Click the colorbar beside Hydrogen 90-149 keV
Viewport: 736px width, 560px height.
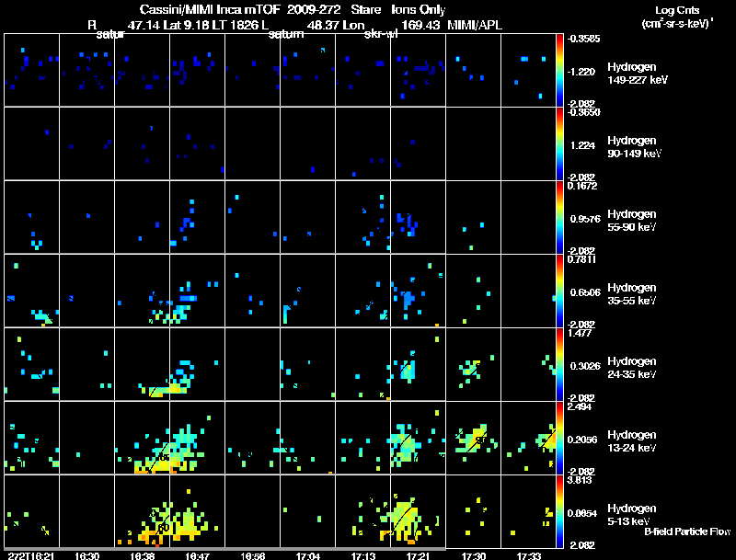(559, 143)
